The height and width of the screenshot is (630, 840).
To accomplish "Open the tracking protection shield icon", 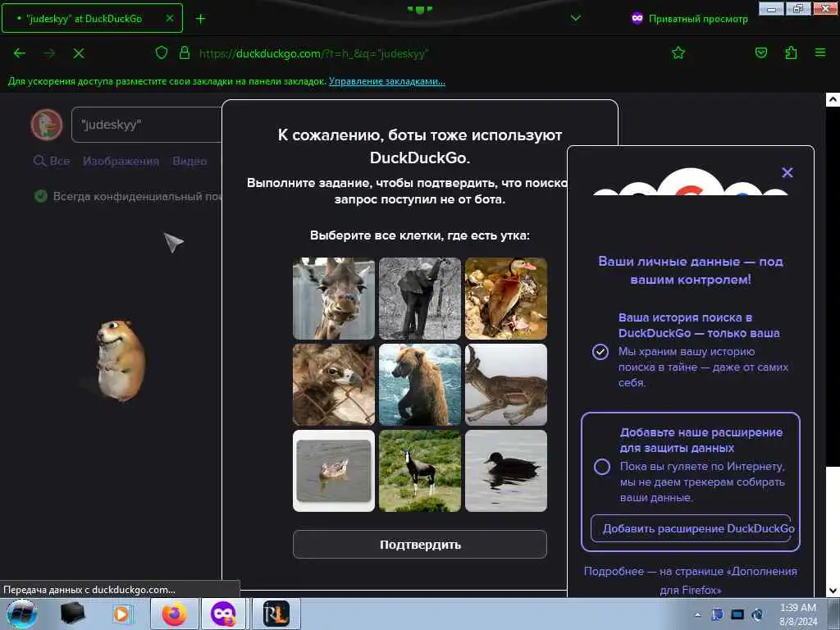I will pos(162,52).
